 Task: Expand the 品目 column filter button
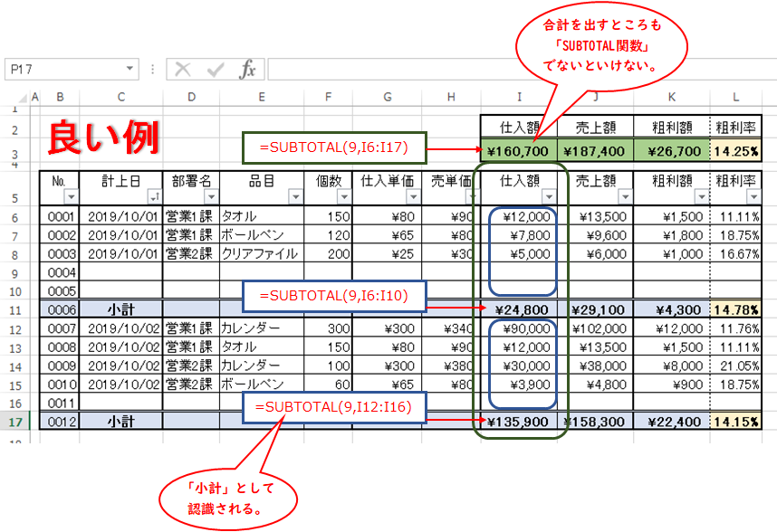point(294,197)
